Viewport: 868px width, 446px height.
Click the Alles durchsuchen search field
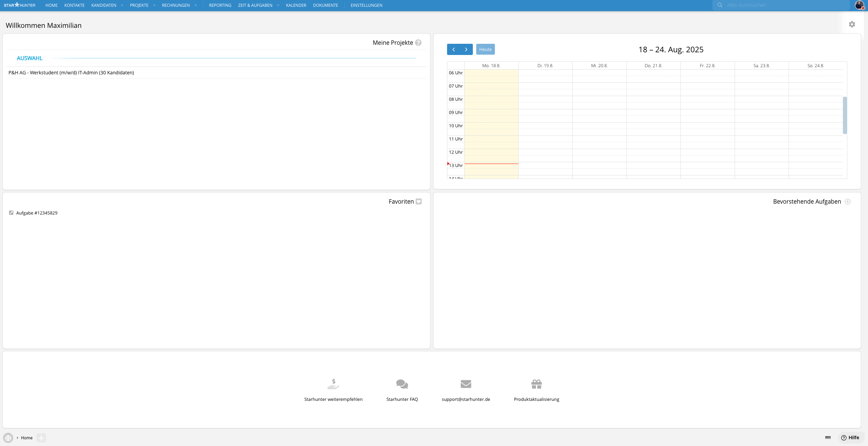[x=784, y=5]
